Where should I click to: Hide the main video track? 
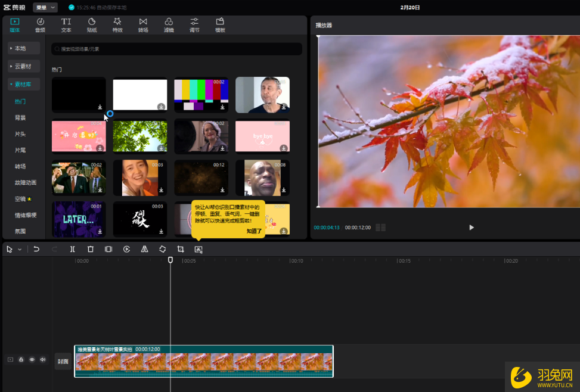32,359
